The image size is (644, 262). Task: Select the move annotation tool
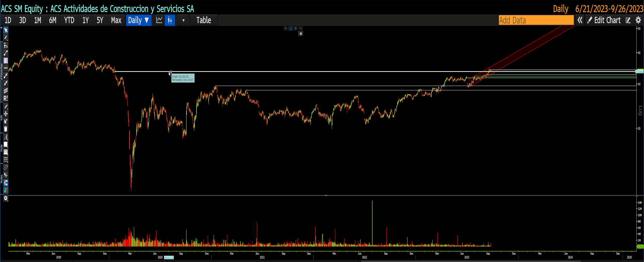point(6,114)
